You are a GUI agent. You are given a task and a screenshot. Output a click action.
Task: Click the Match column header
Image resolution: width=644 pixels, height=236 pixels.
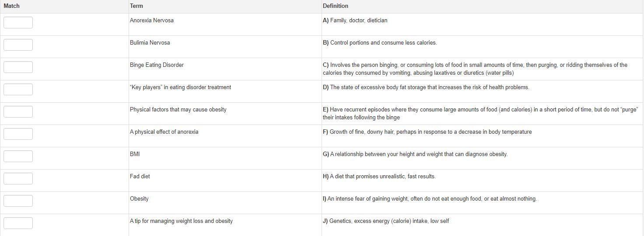[11, 6]
